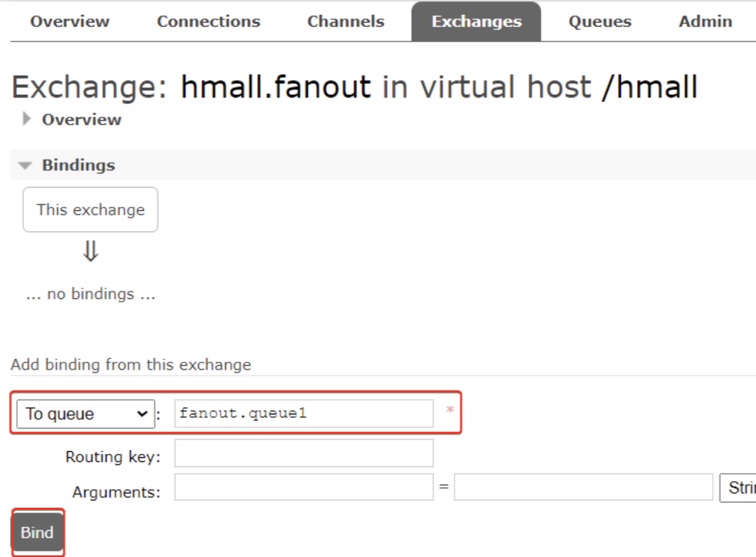Expand the Overview section triangle

(28, 120)
